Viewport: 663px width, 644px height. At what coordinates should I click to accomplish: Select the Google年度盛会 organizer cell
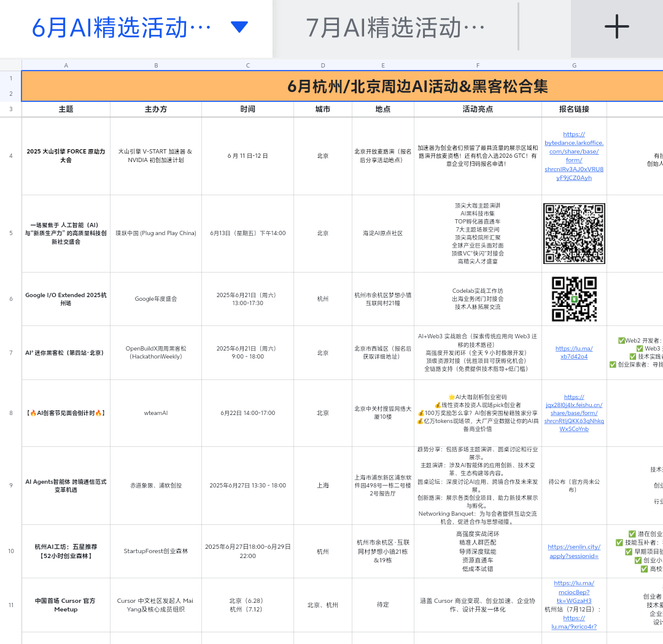click(156, 299)
